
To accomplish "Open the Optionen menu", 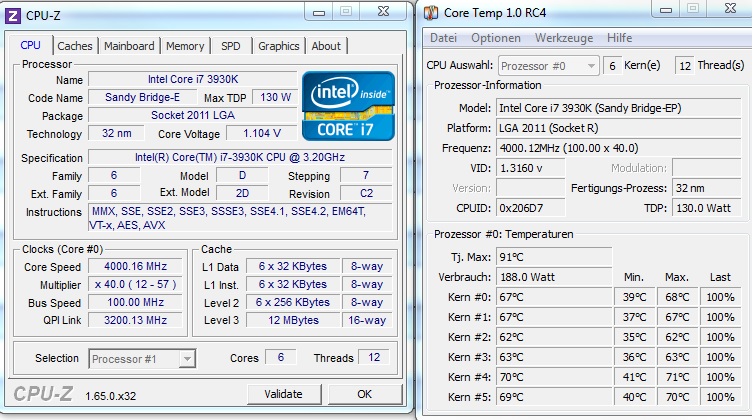I will point(496,38).
